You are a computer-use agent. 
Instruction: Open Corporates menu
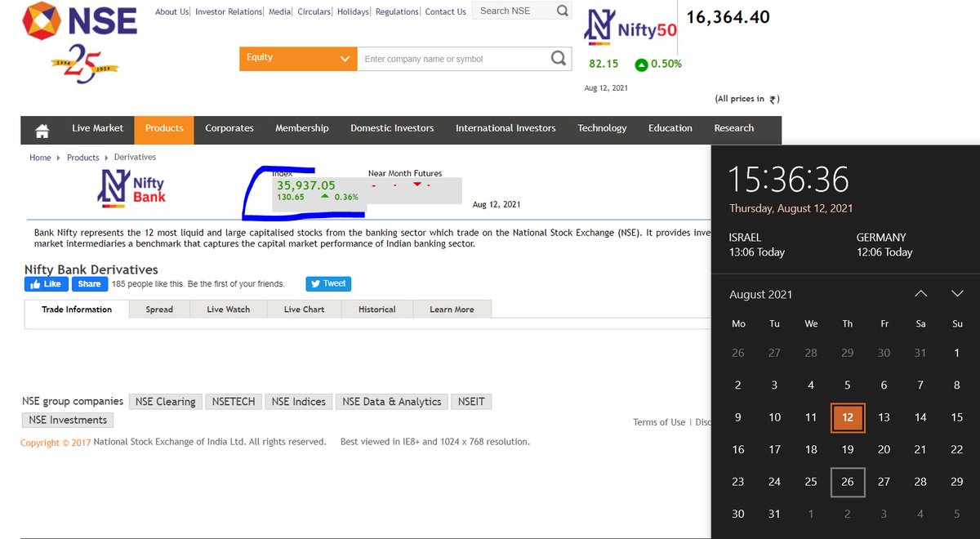pos(229,128)
